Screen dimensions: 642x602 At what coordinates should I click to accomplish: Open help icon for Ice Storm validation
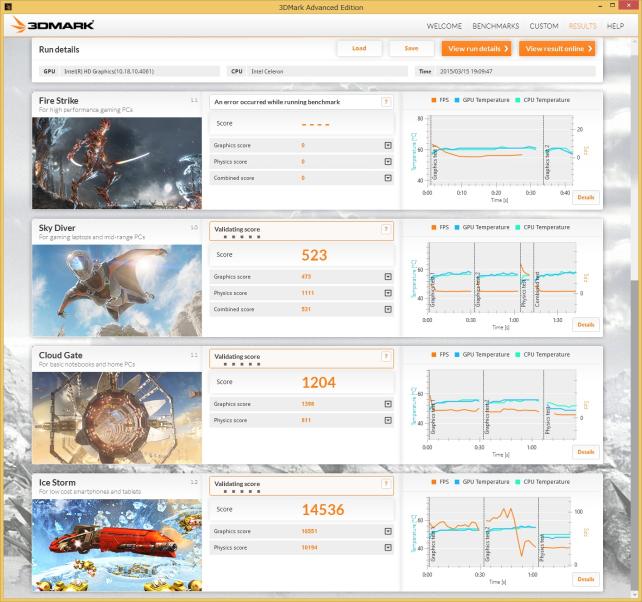386,484
